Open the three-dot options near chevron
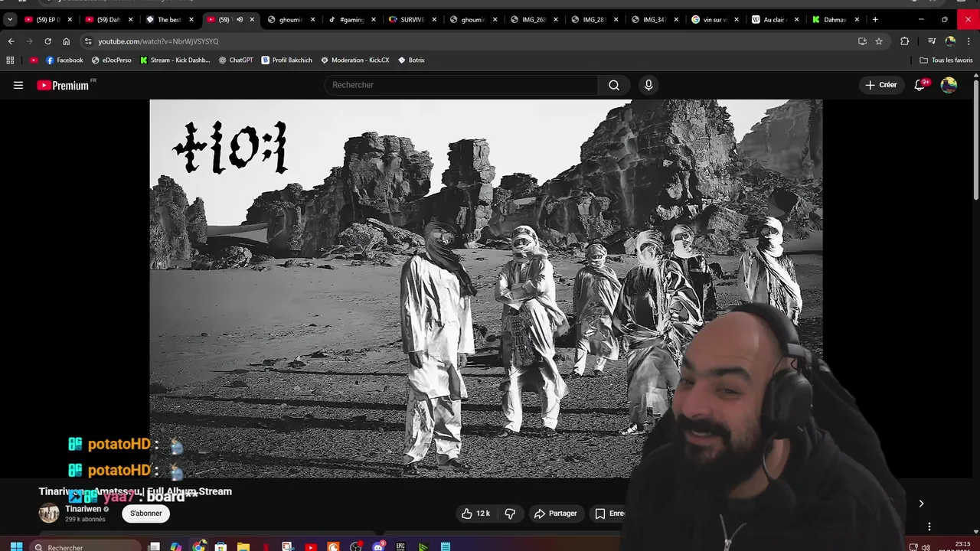This screenshot has height=551, width=980. [929, 527]
